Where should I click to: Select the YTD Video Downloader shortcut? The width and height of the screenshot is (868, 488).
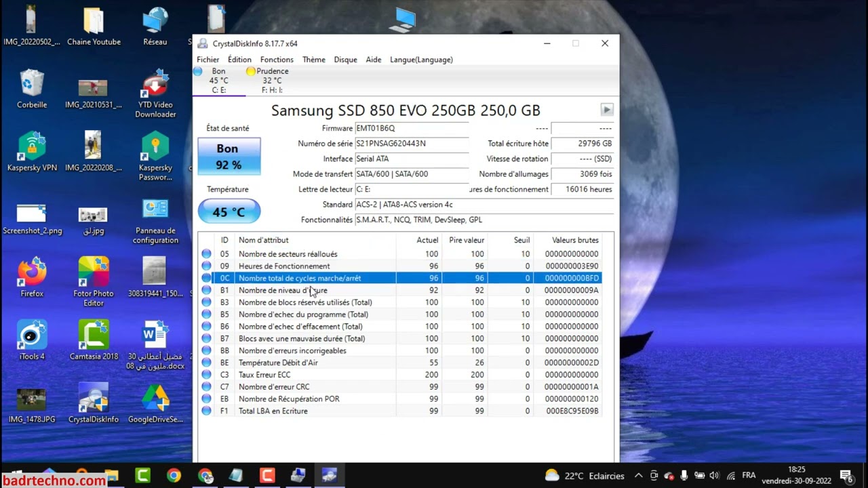pos(155,94)
